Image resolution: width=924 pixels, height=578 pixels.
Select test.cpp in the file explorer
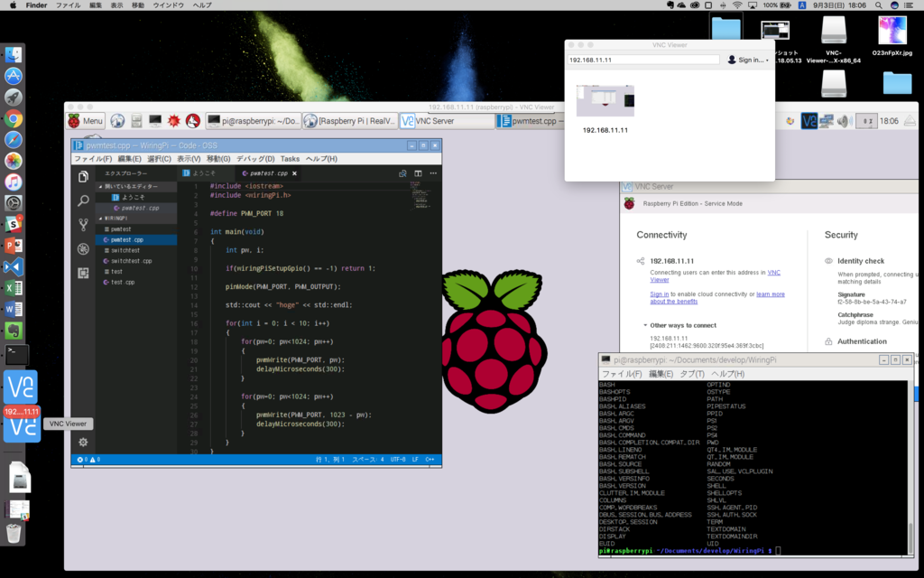(x=136, y=282)
